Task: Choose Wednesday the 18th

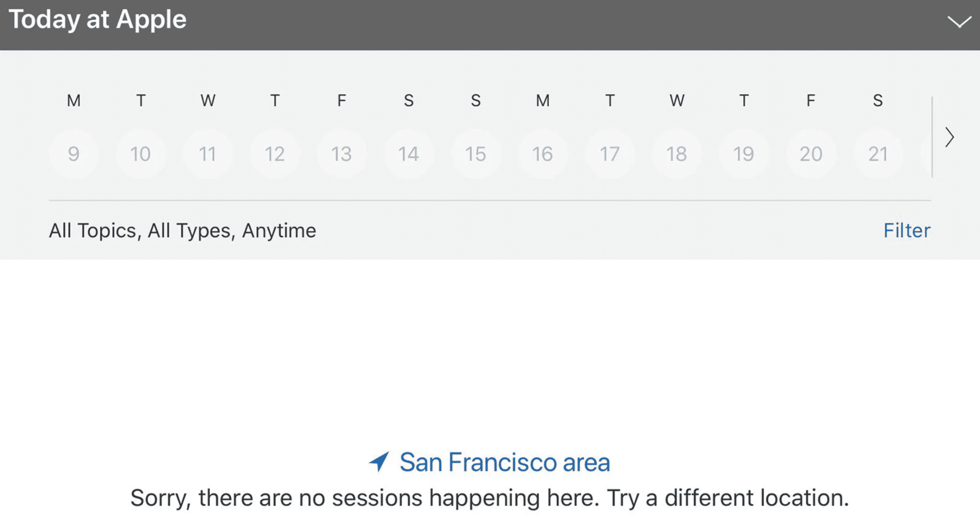Action: pyautogui.click(x=677, y=154)
